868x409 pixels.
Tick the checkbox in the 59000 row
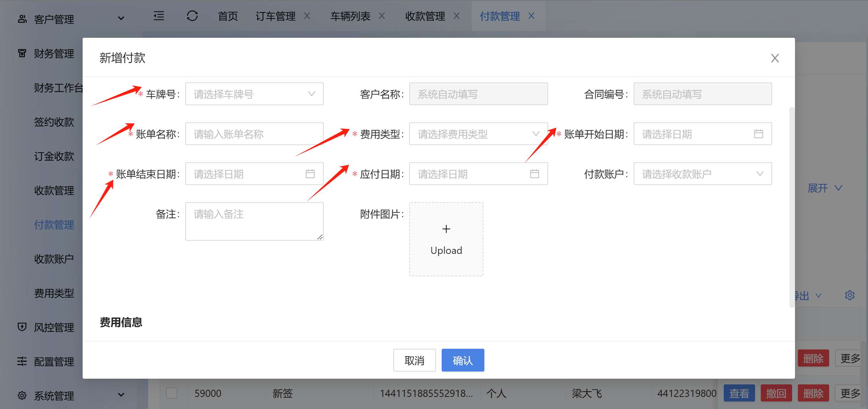[172, 393]
